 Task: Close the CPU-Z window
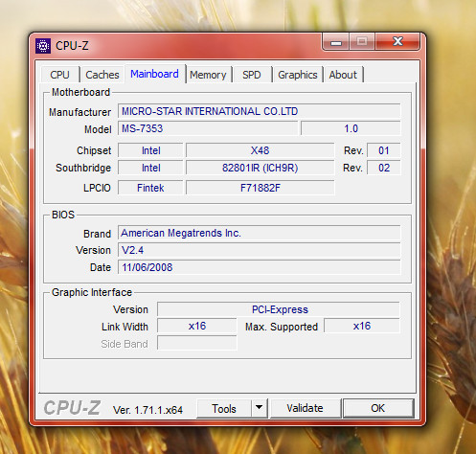click(397, 41)
